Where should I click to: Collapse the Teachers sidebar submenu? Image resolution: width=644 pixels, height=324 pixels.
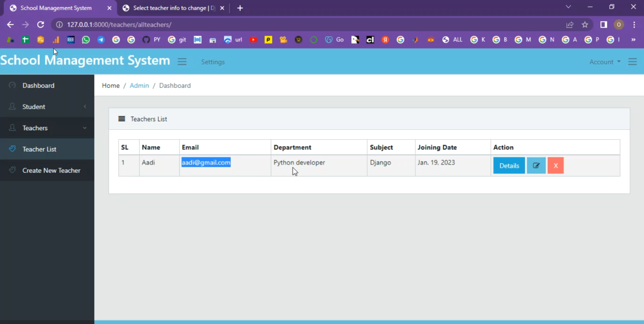(47, 128)
